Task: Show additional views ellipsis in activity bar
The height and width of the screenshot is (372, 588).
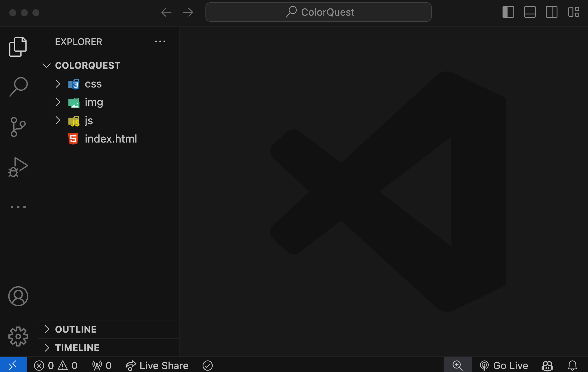Action: pos(18,207)
